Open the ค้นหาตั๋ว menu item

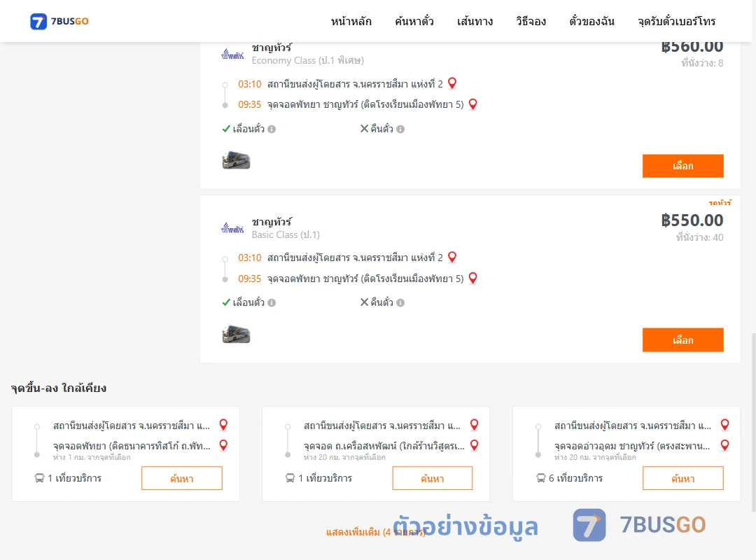tap(414, 21)
